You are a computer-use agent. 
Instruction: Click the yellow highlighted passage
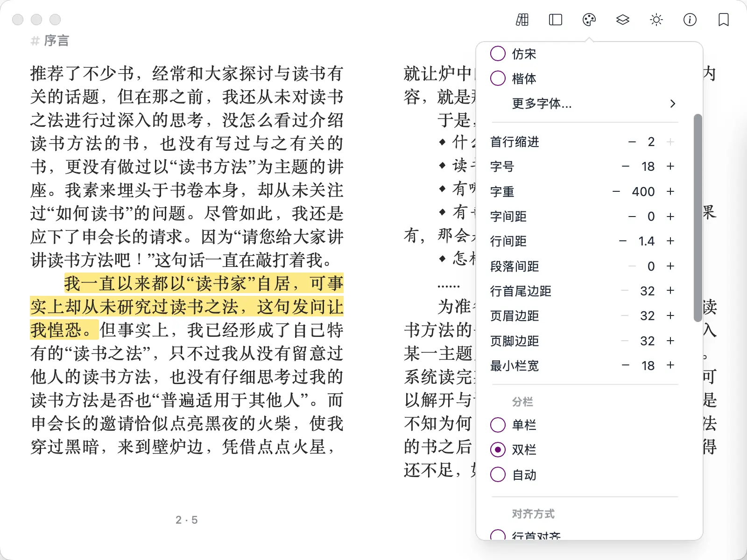tap(187, 307)
